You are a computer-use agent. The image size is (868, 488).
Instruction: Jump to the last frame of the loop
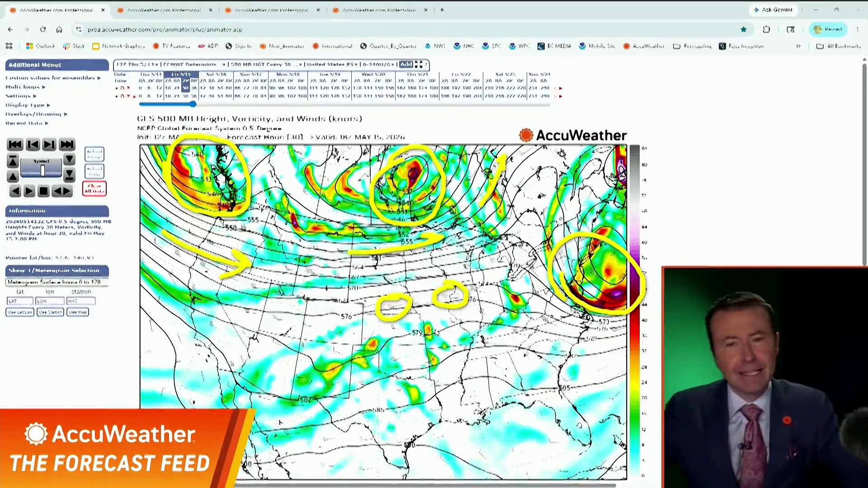[x=67, y=145]
